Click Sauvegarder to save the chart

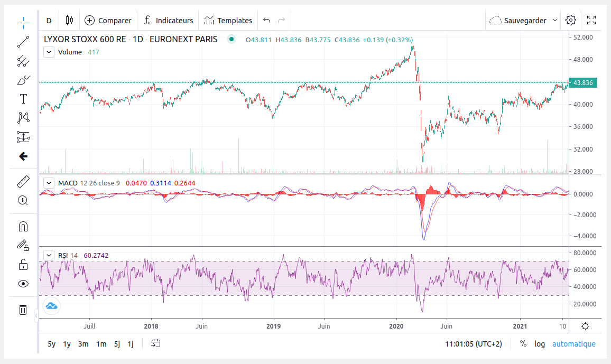(519, 20)
